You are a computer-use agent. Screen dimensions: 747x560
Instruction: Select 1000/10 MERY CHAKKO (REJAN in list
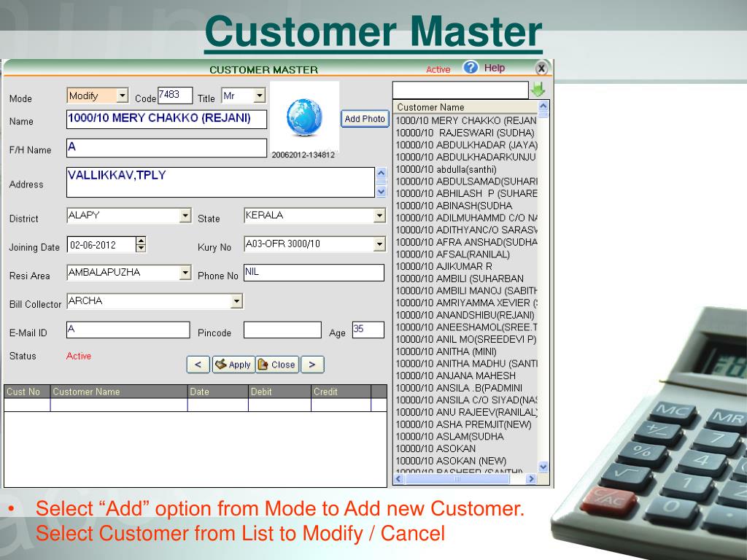tap(466, 120)
